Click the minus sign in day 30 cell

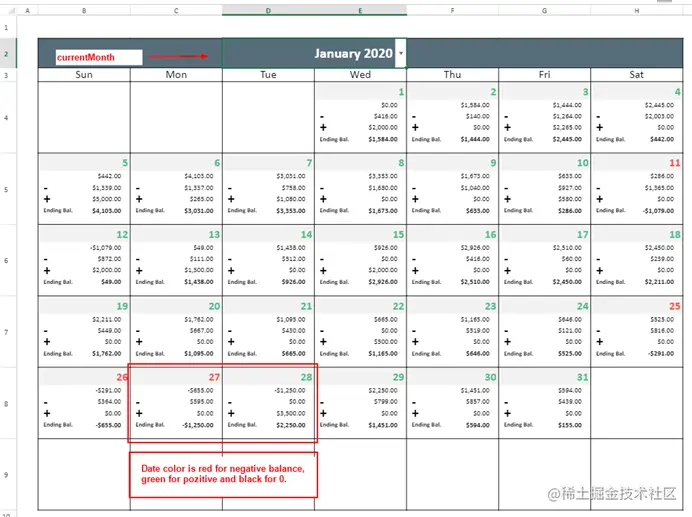point(414,403)
